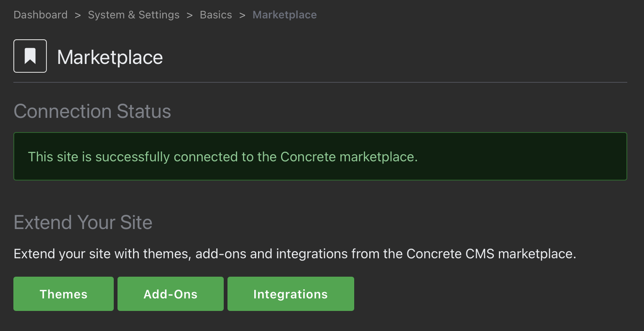Click the 'Extend your site with themes' description
The width and height of the screenshot is (644, 331).
coord(295,254)
